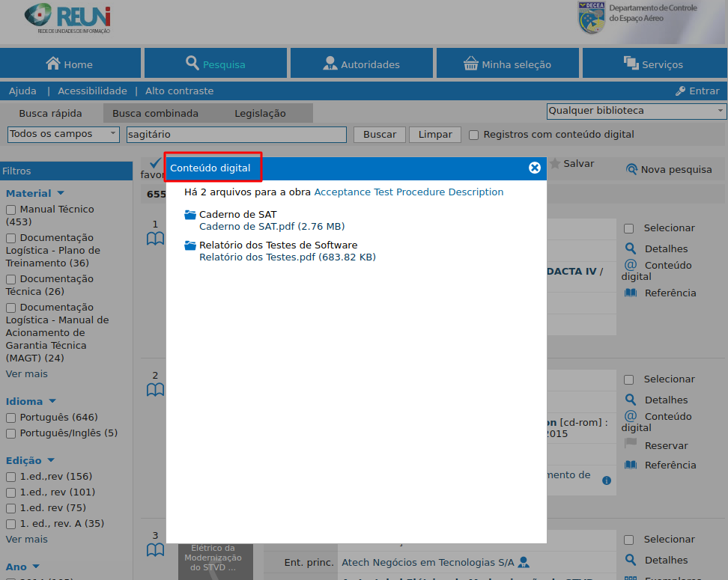
Task: Click the Detalhes magnifier for result 3
Action: point(630,560)
